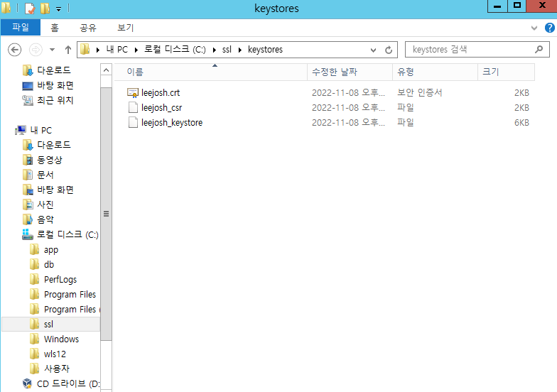Open the wls12 folder in tree
Screen dimensions: 557x392
click(x=55, y=354)
